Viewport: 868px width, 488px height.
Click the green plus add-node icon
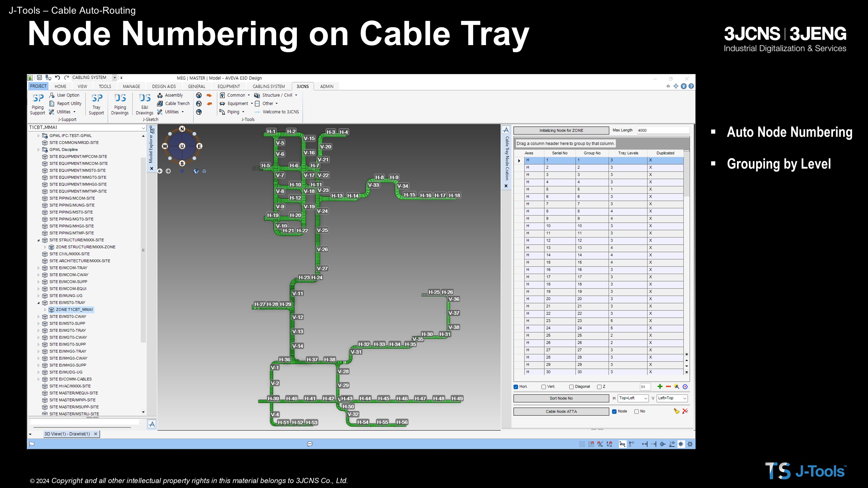click(660, 386)
